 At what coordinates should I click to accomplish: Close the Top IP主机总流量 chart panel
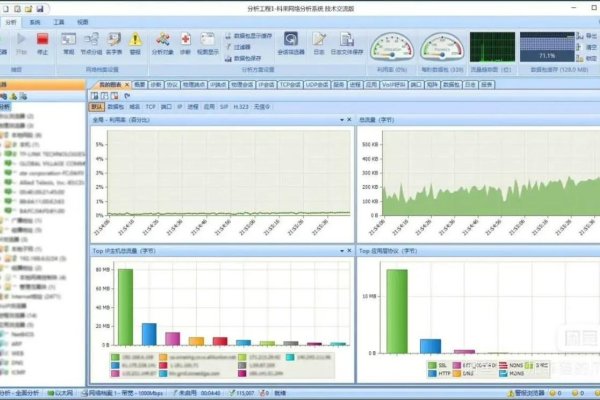pyautogui.click(x=349, y=251)
